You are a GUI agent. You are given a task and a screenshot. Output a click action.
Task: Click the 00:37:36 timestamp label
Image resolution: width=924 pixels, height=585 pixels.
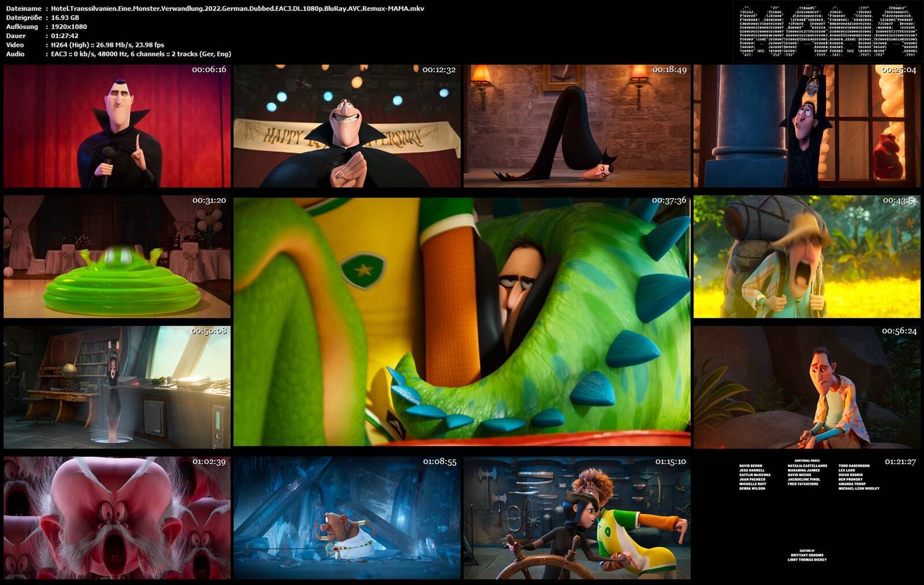[669, 200]
